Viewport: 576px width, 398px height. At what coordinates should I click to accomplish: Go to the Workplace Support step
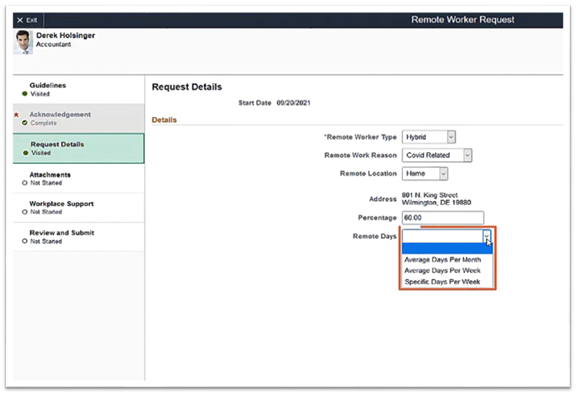(78, 208)
